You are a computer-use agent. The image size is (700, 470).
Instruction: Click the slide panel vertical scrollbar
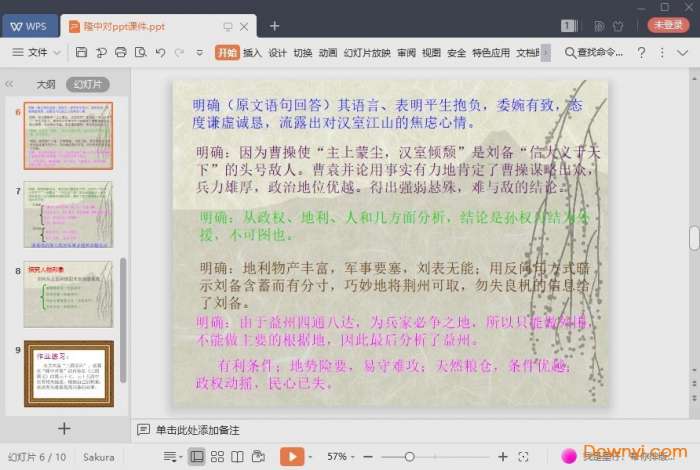point(123,320)
